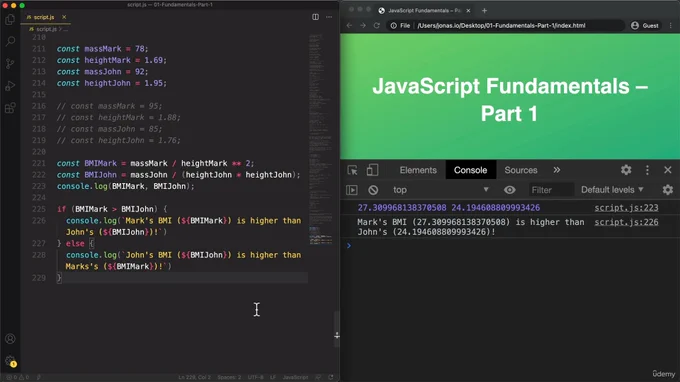Click the console Filter field
The height and width of the screenshot is (382, 680).
(x=550, y=190)
